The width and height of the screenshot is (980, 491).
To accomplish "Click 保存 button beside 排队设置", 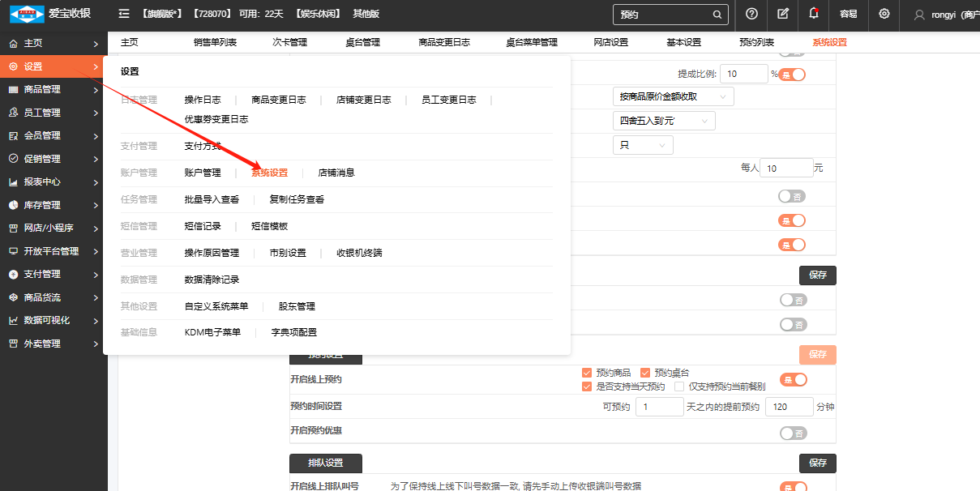I will [x=817, y=463].
